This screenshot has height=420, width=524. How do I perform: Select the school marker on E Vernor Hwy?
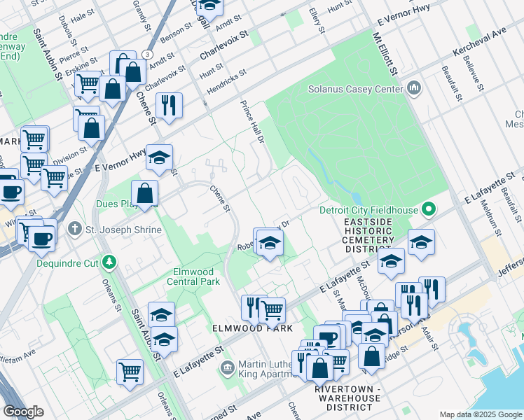[160, 157]
